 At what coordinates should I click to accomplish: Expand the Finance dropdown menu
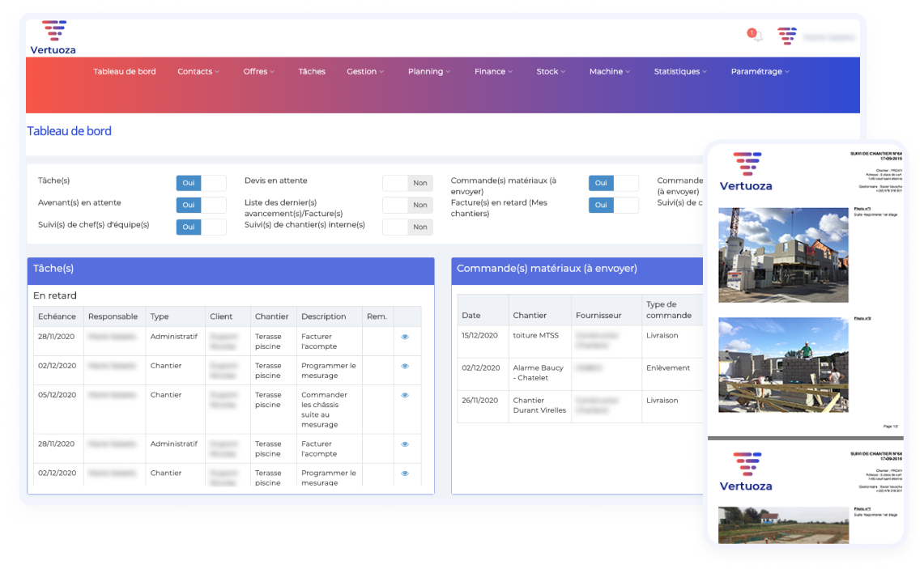[x=493, y=71]
